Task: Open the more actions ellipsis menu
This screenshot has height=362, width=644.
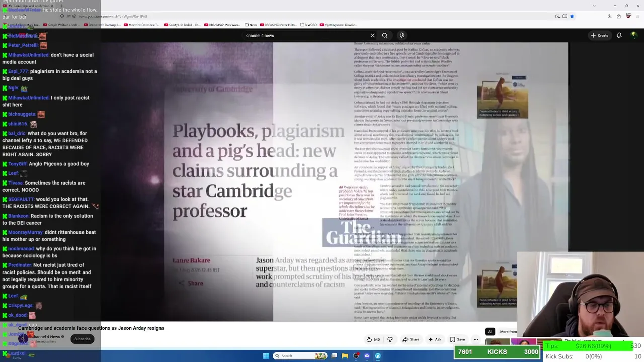Action: (x=475, y=339)
